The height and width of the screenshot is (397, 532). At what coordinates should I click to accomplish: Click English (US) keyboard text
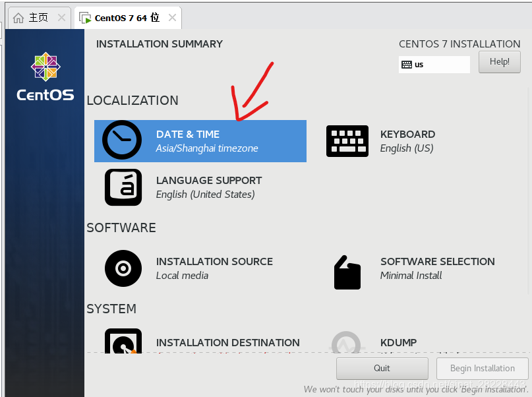point(407,148)
